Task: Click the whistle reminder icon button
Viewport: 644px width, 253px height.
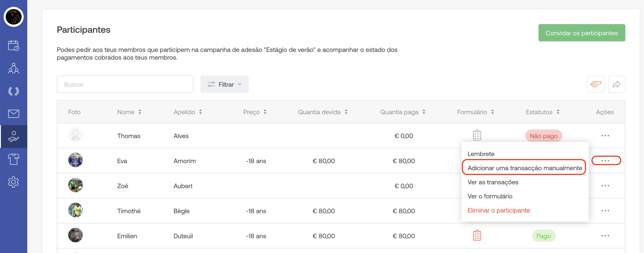Action: click(x=595, y=84)
